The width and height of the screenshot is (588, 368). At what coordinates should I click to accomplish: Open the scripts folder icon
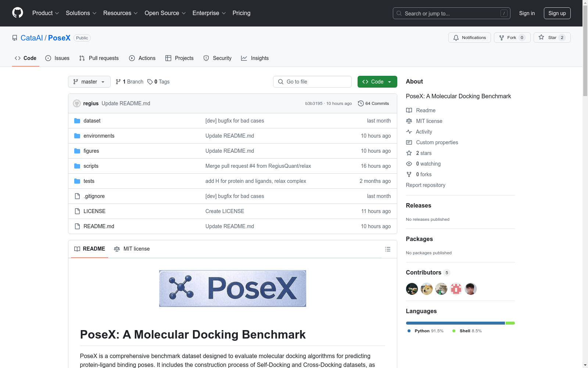point(77,166)
